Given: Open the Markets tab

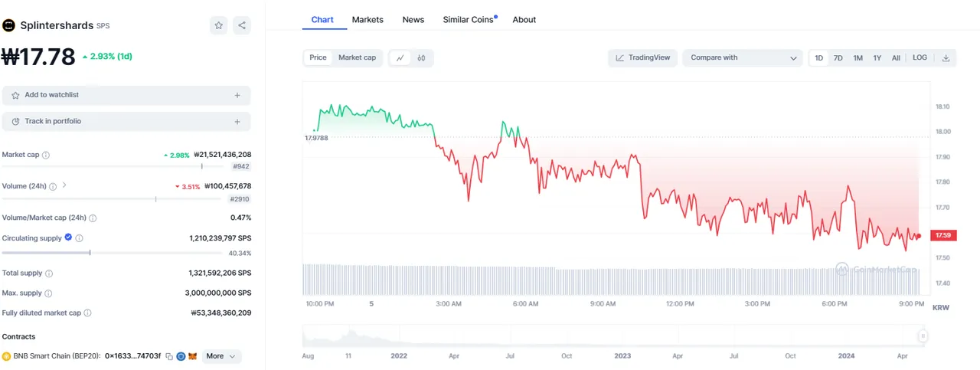Looking at the screenshot, I should click(x=367, y=19).
